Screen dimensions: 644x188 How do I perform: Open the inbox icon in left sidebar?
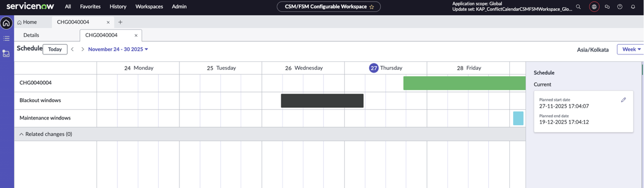[6, 53]
